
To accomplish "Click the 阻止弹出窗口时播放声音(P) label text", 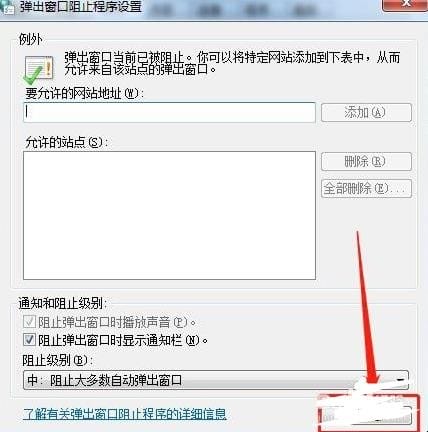I will 117,322.
